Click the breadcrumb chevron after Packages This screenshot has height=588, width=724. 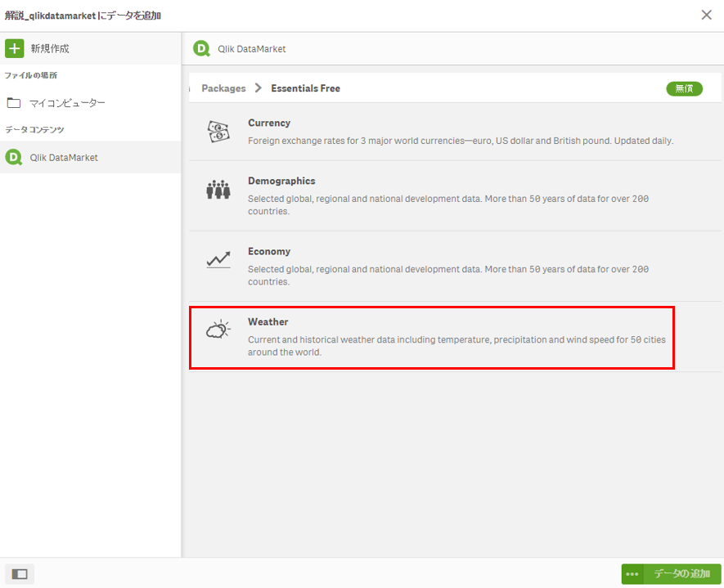click(259, 88)
